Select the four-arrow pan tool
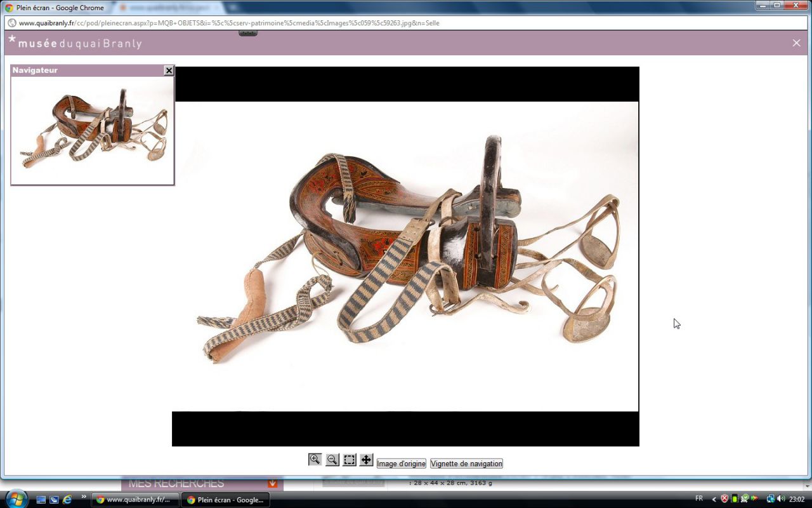 click(366, 460)
